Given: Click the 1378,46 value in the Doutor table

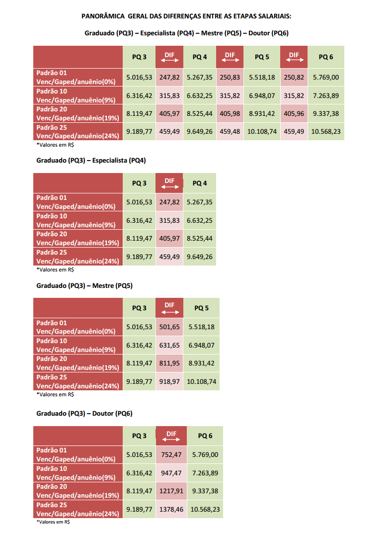Looking at the screenshot, I should 171,510.
